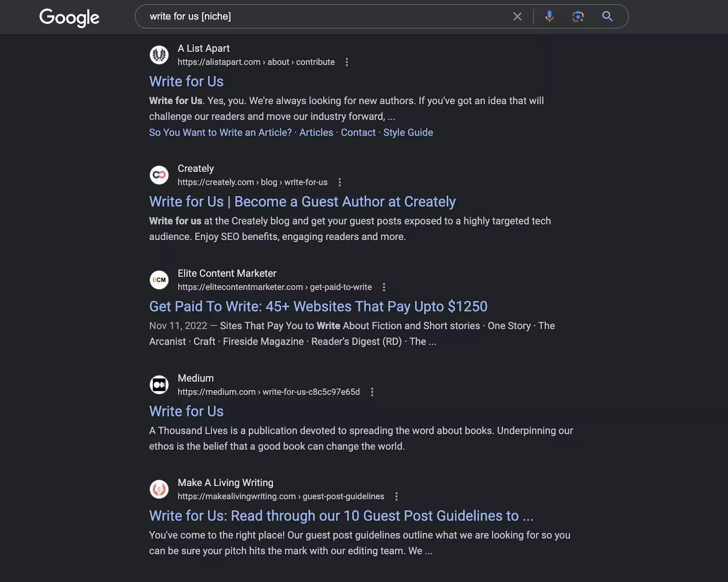This screenshot has height=582, width=728.
Task: Click the makealivingwriting.com guest-post-guidelines URL
Action: click(x=281, y=497)
